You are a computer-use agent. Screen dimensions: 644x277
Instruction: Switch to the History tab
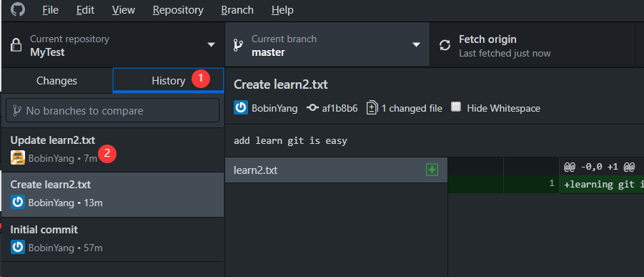169,81
